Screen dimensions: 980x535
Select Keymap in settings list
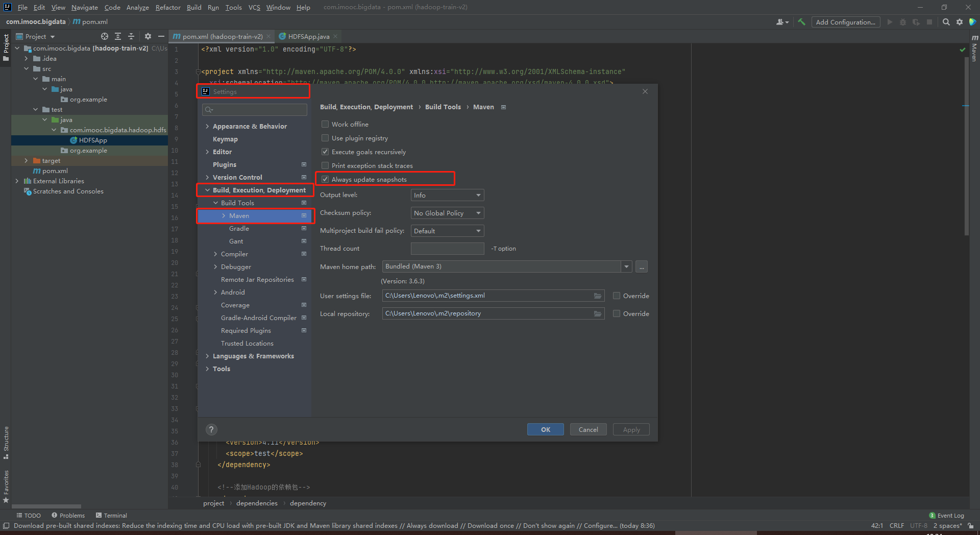[x=225, y=139]
